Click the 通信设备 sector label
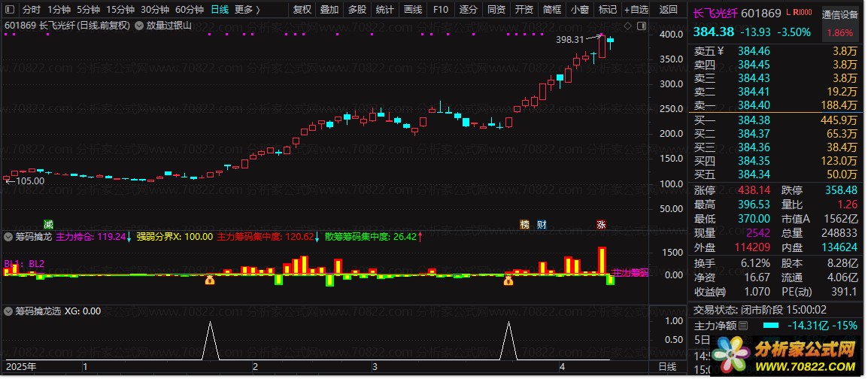The width and height of the screenshot is (868, 379). tap(839, 14)
